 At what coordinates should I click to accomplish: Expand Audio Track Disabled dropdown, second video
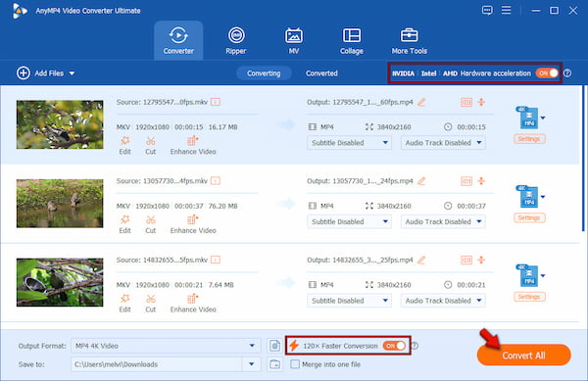tap(443, 221)
